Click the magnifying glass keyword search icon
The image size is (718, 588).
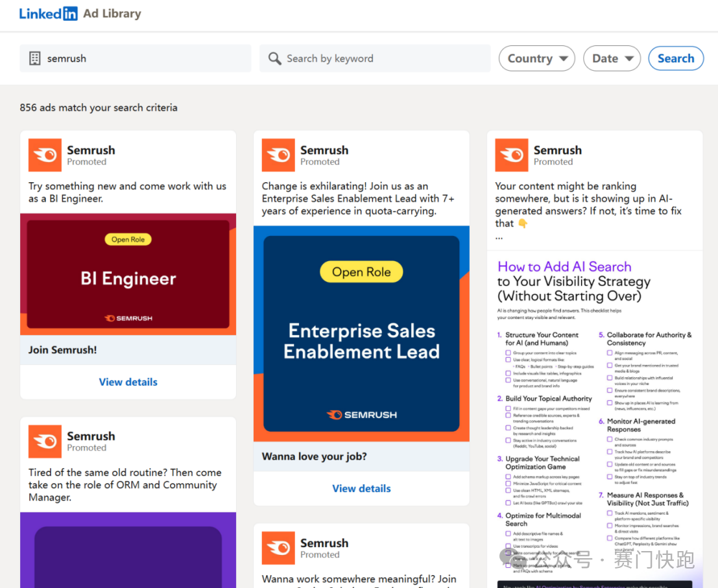coord(275,58)
